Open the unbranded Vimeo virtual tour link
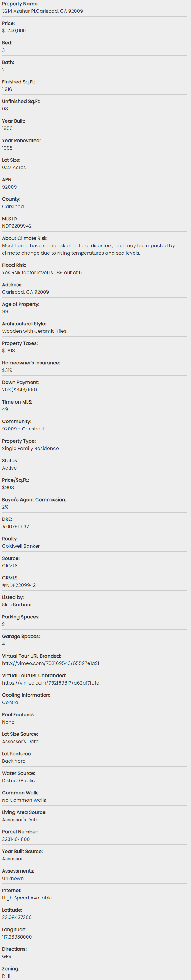 coord(51,682)
